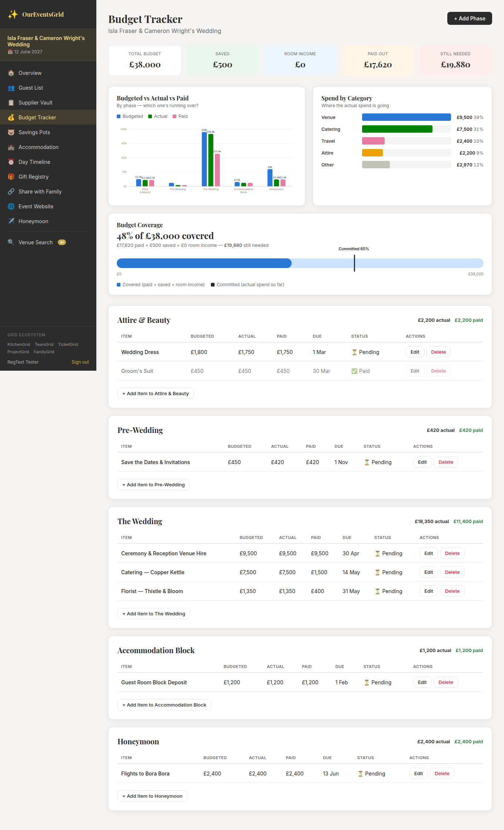
Task: Click the Guest List people icon
Action: click(x=11, y=88)
